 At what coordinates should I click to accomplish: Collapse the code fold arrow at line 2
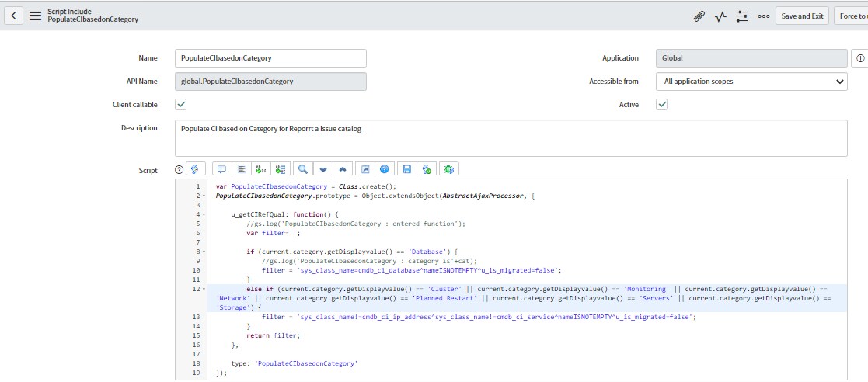tap(204, 196)
